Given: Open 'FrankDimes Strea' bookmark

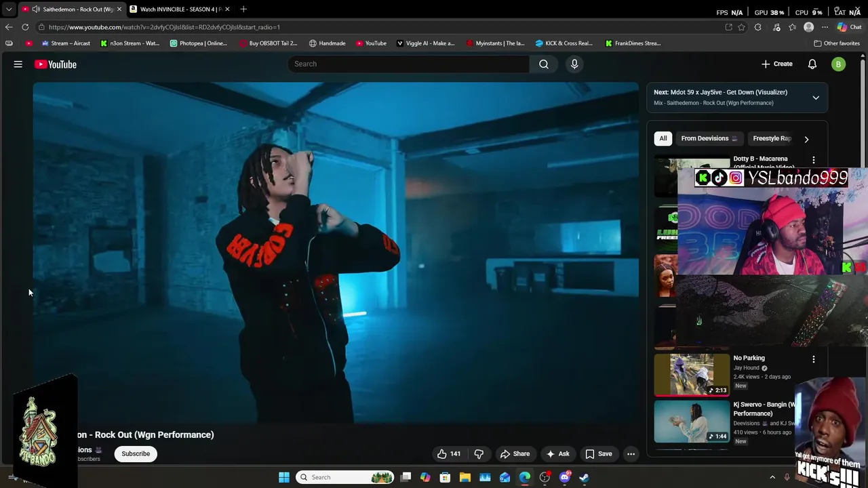Looking at the screenshot, I should click(x=633, y=43).
